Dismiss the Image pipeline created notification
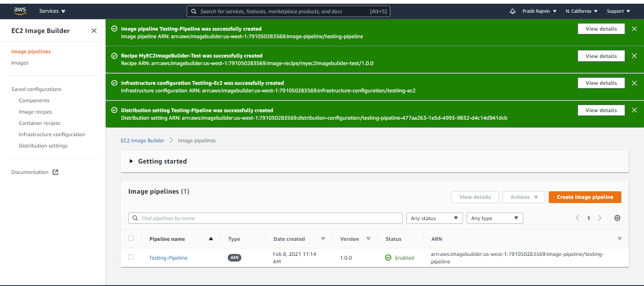This screenshot has height=286, width=644. [634, 29]
